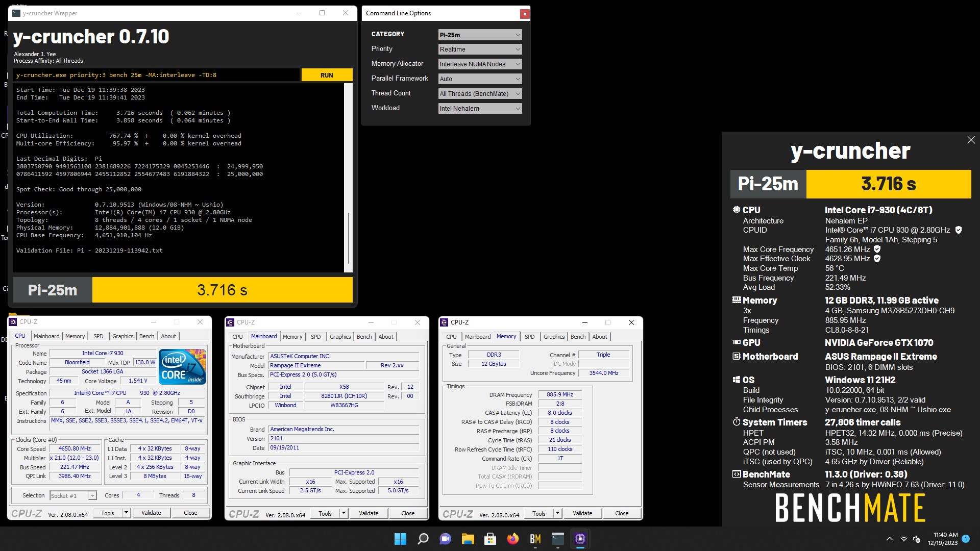The height and width of the screenshot is (551, 980).
Task: Open About tab in second CPU-Z window
Action: point(386,337)
